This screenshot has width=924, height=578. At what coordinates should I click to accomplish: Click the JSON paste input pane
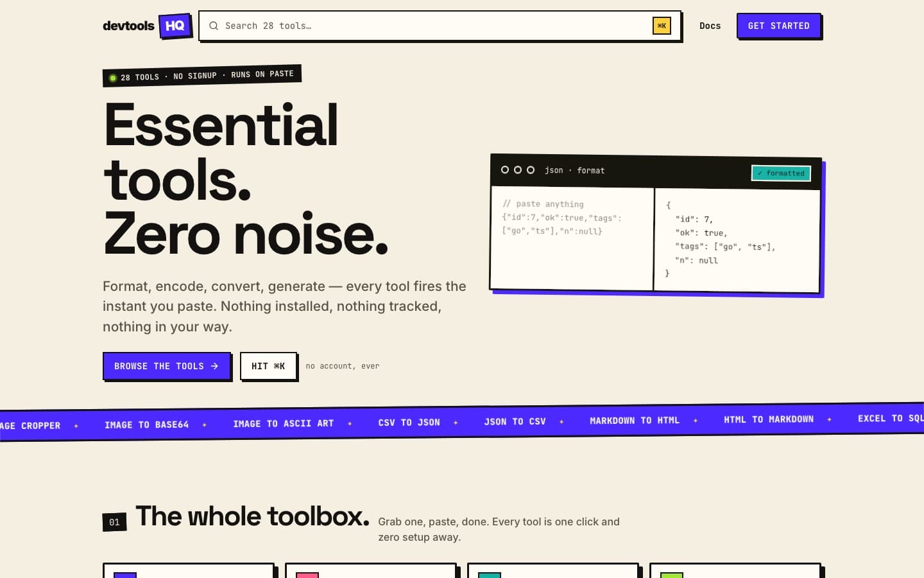click(x=572, y=238)
